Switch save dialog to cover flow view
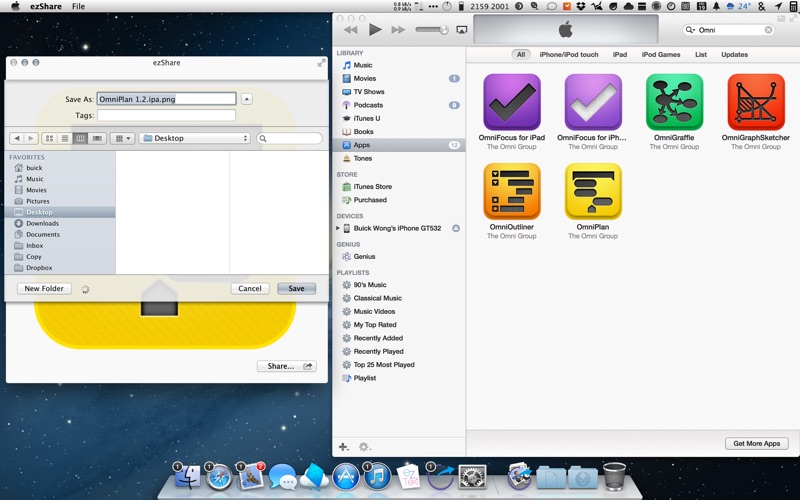Viewport: 800px width, 500px height. pos(97,138)
